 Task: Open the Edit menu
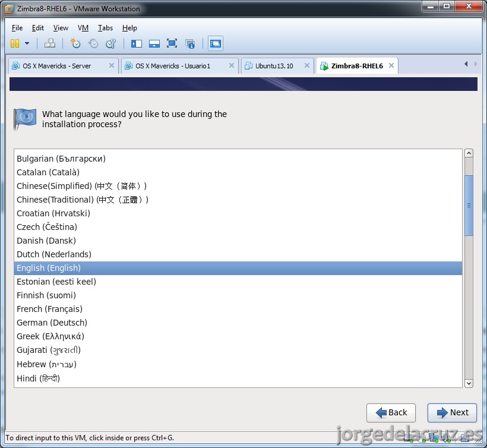pyautogui.click(x=38, y=28)
